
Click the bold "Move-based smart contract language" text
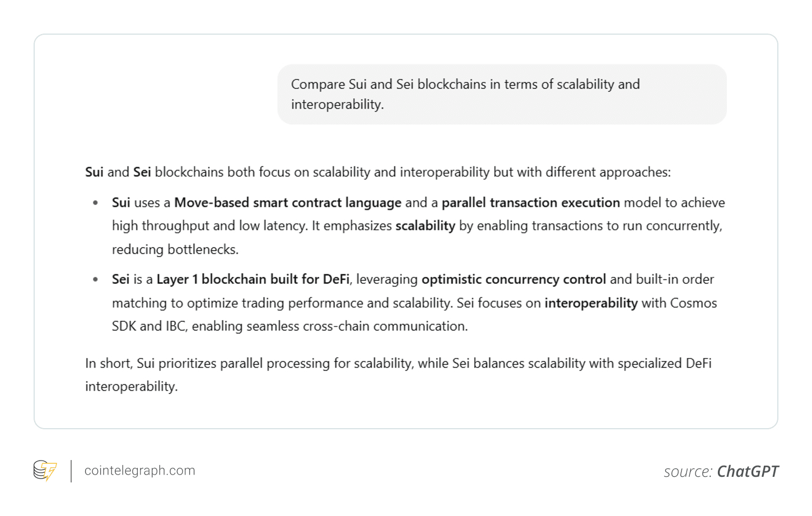[288, 203]
